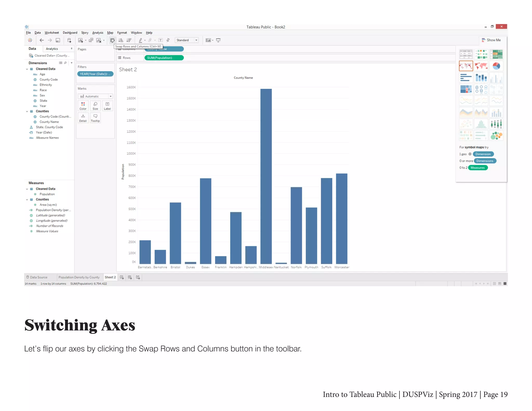
Task: Open the Show/Hide Cards dropdown arrow
Action: (213, 41)
